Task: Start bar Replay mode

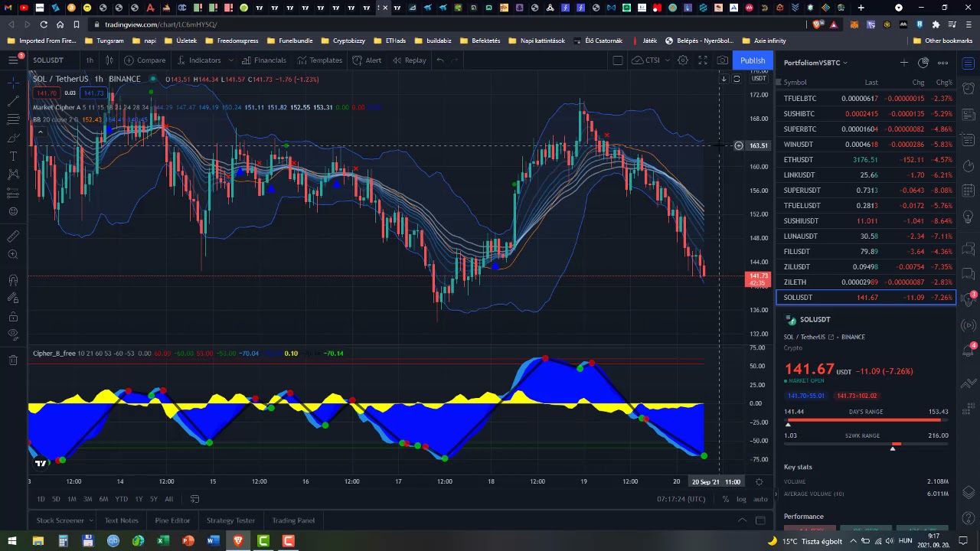Action: [409, 60]
